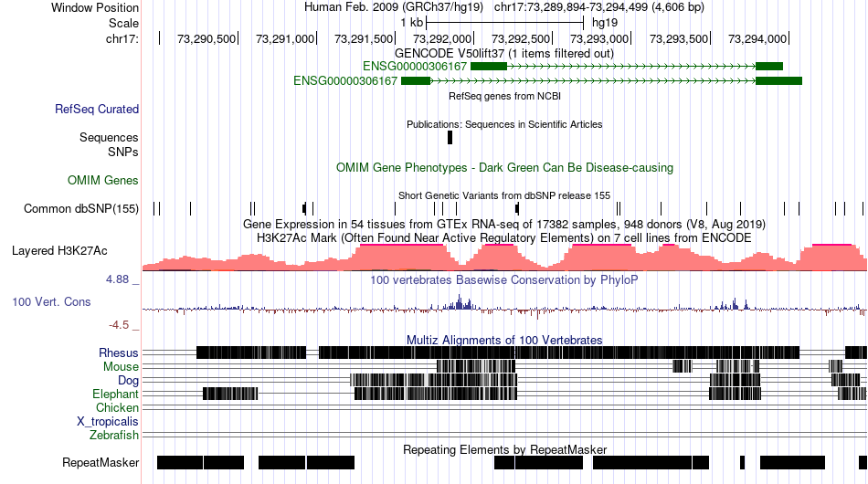Click the RepeatMasker track label
This screenshot has height=484, width=868.
(x=101, y=462)
